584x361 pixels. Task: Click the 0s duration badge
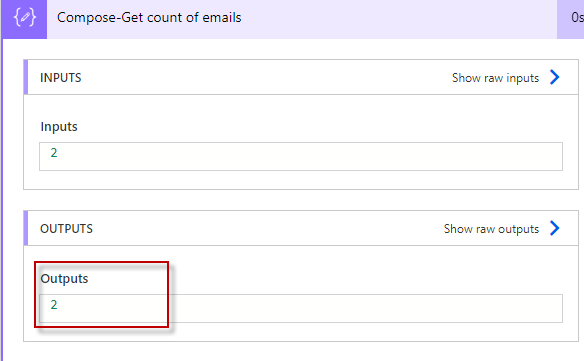(576, 18)
